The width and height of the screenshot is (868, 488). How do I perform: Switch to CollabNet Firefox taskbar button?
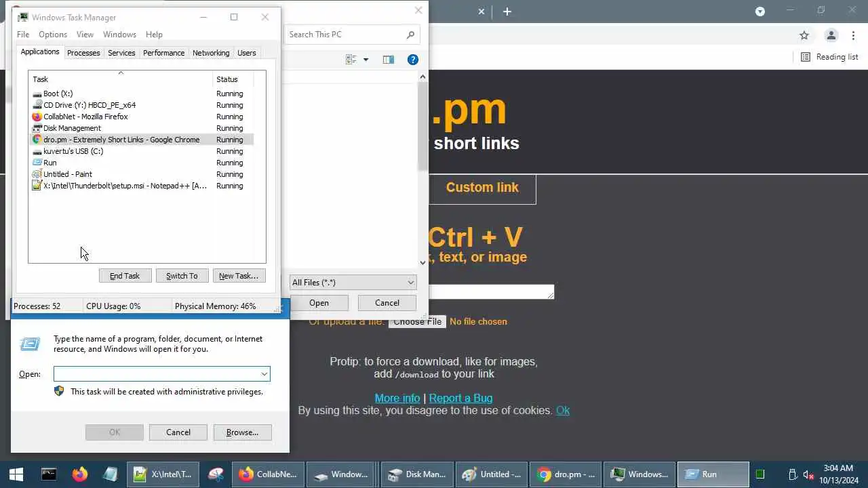coord(267,474)
